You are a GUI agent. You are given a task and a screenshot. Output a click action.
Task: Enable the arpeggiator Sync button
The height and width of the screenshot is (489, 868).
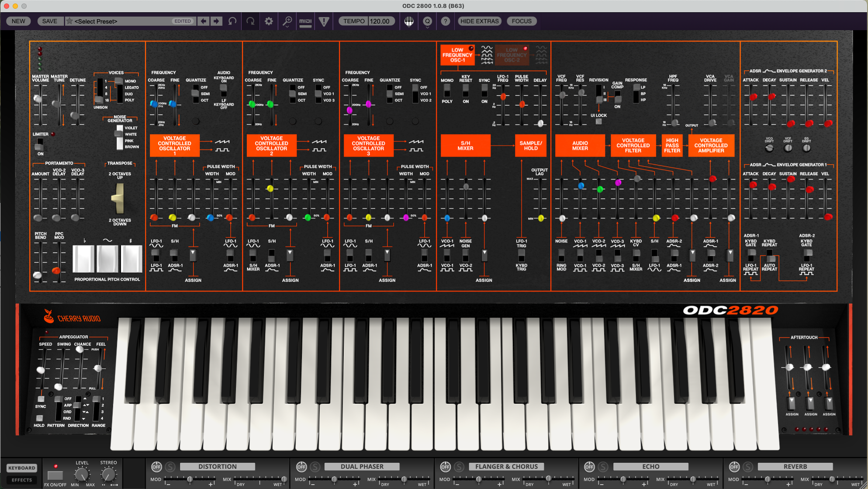point(41,399)
